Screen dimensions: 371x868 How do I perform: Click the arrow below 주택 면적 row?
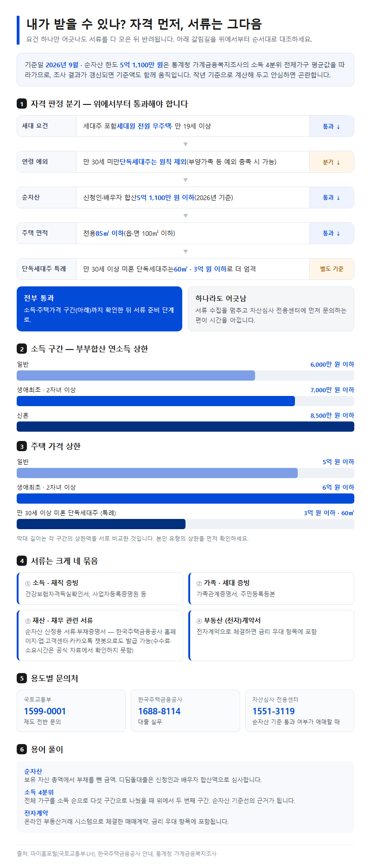185,251
